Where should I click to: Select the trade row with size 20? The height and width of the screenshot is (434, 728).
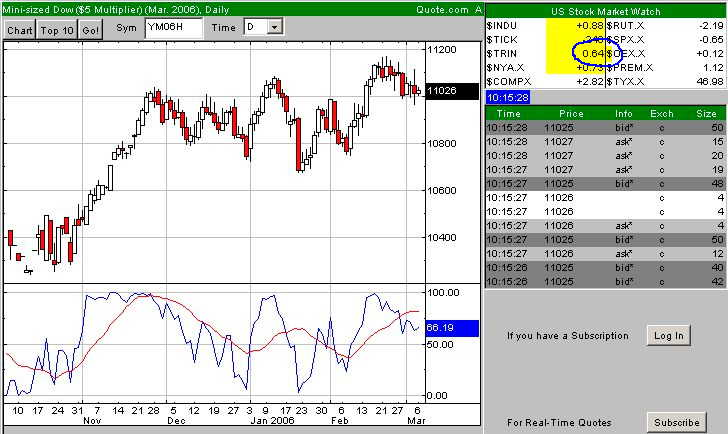click(x=605, y=155)
